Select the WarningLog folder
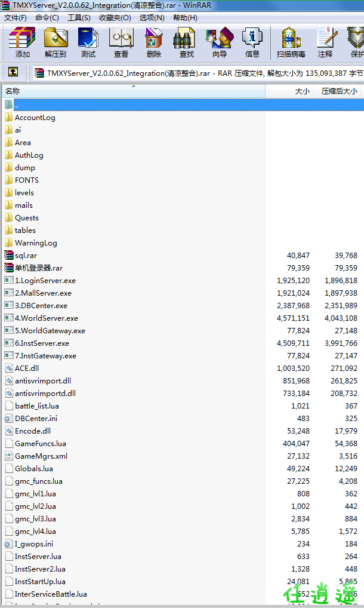The width and height of the screenshot is (364, 608). point(36,242)
